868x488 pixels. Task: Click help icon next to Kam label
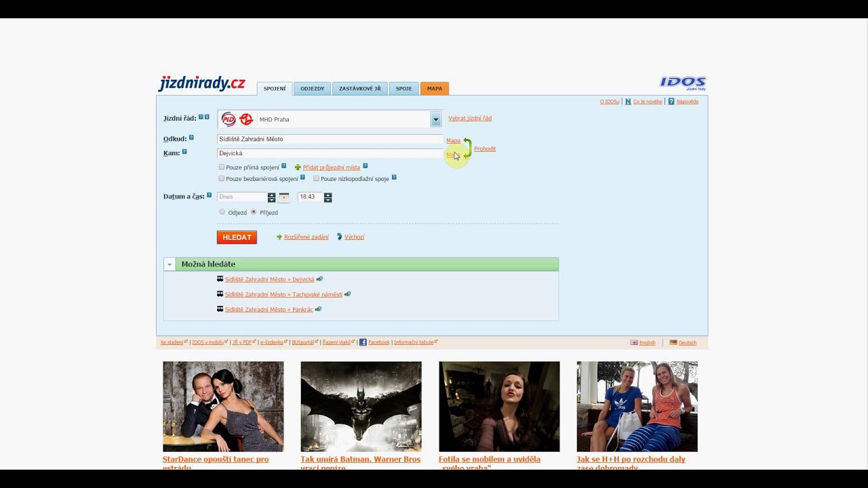(184, 152)
